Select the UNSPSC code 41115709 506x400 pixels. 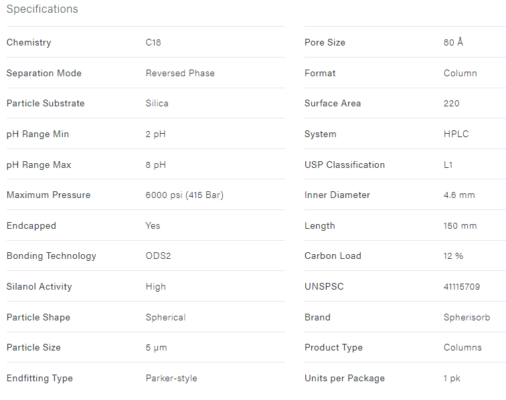[x=462, y=287]
